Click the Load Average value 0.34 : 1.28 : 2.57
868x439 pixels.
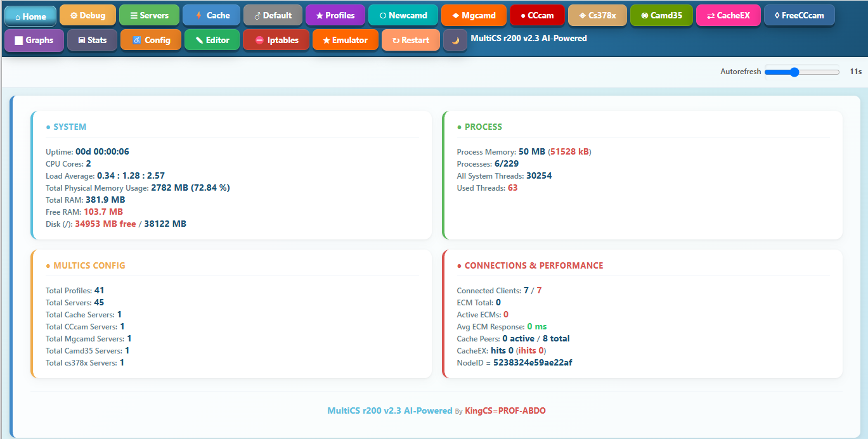point(131,175)
